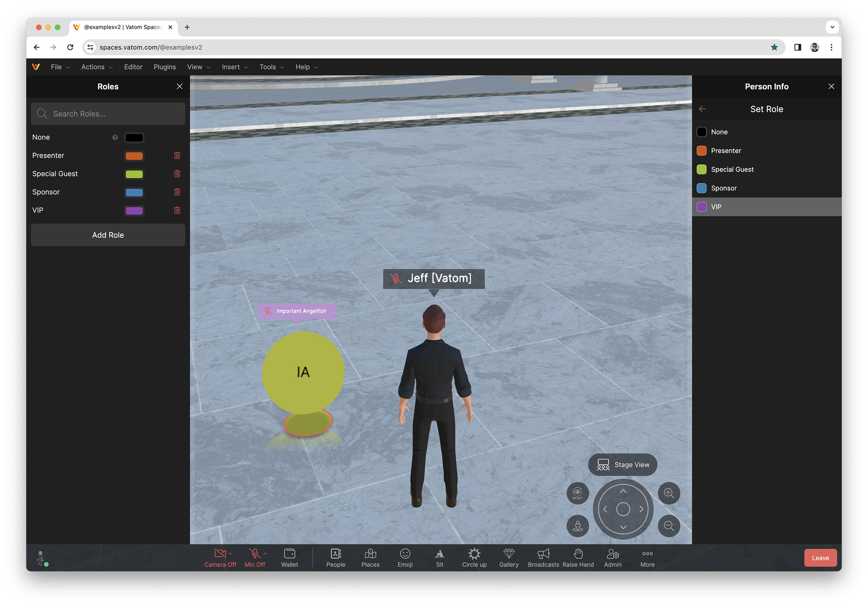Zoom out the camera view

[x=669, y=525]
